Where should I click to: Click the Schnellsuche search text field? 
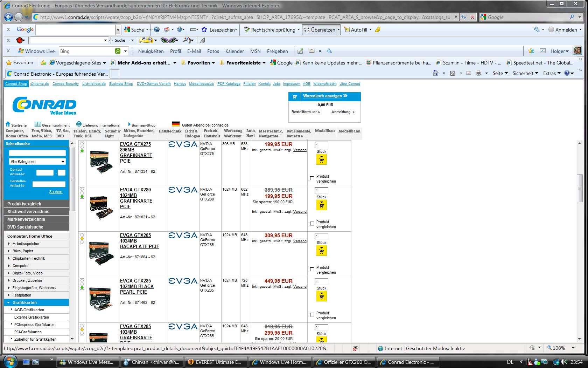(x=37, y=153)
